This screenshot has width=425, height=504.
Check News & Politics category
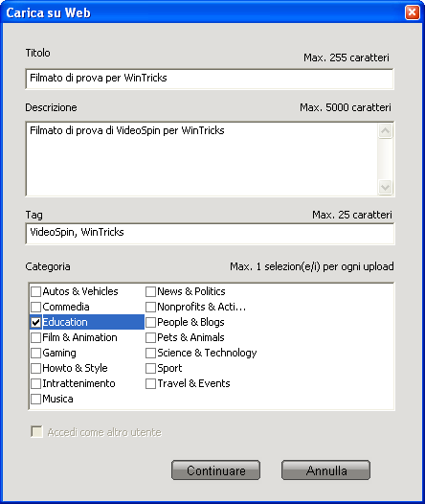(150, 291)
